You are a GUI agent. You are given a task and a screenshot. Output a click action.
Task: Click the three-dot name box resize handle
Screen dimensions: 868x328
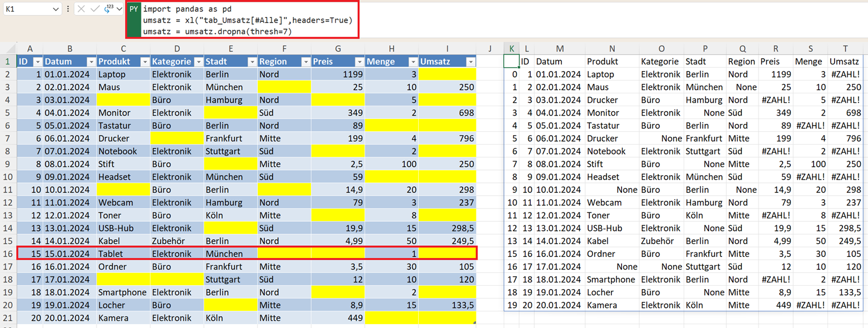(68, 9)
